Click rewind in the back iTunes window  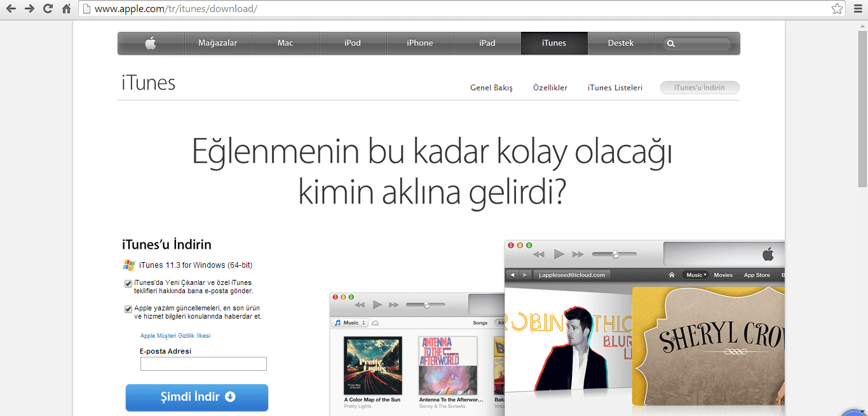tap(361, 305)
